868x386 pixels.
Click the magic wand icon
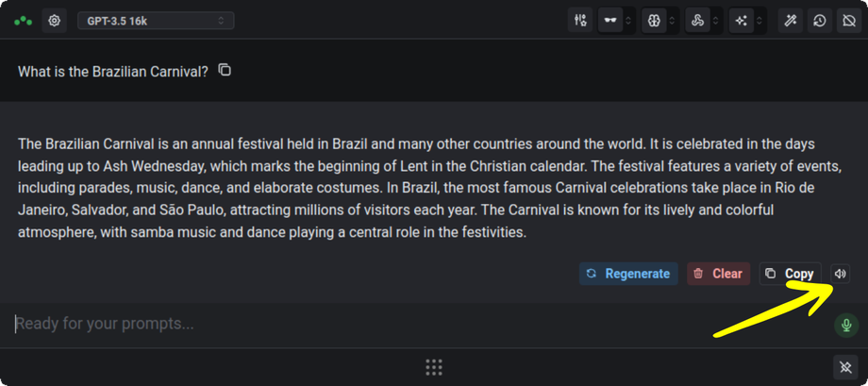coord(791,20)
